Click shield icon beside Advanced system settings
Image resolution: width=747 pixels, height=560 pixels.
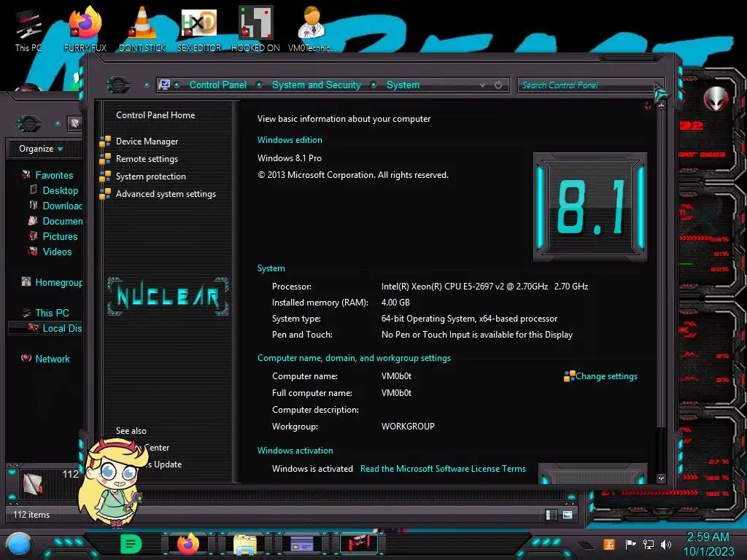(105, 194)
